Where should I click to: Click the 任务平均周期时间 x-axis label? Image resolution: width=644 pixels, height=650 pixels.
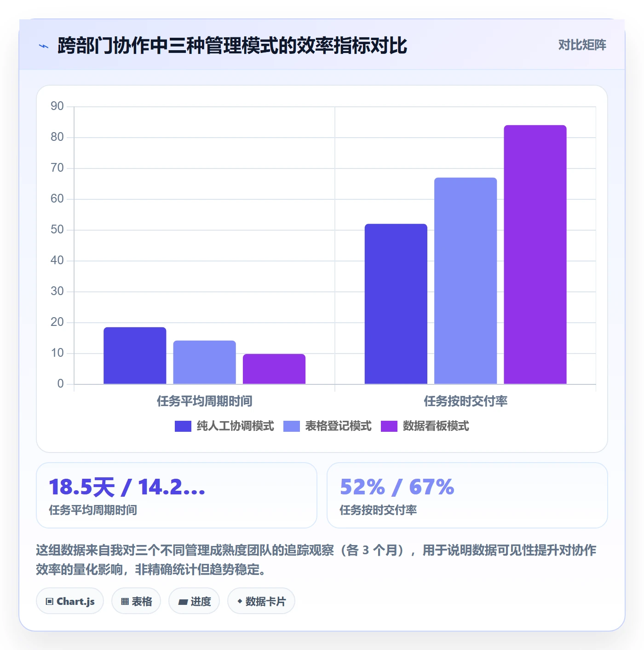pos(205,401)
